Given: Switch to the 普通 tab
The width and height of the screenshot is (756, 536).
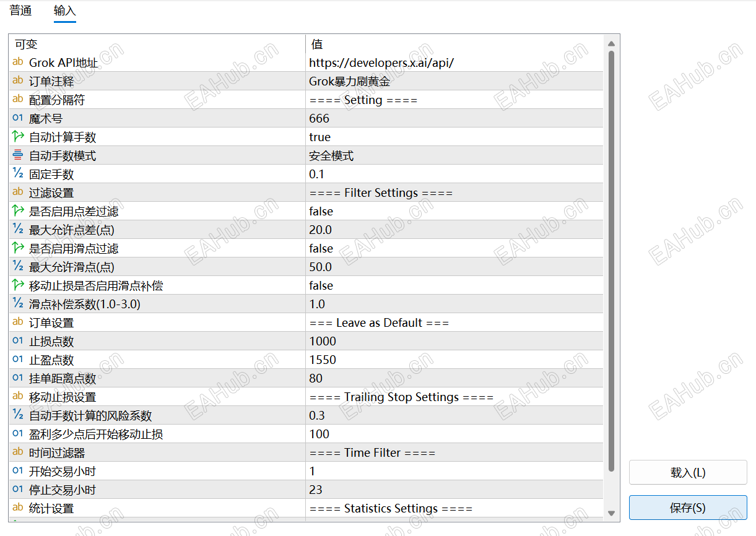Looking at the screenshot, I should pyautogui.click(x=20, y=11).
